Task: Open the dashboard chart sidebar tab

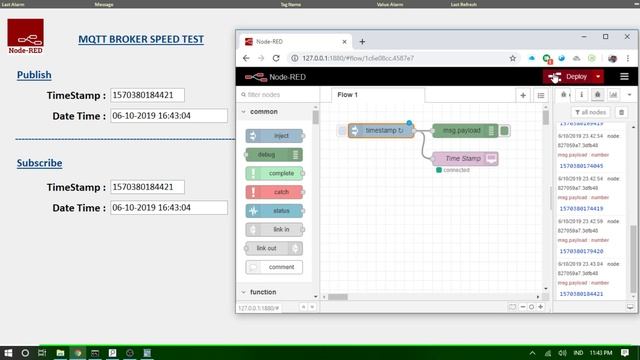Action: 613,95
